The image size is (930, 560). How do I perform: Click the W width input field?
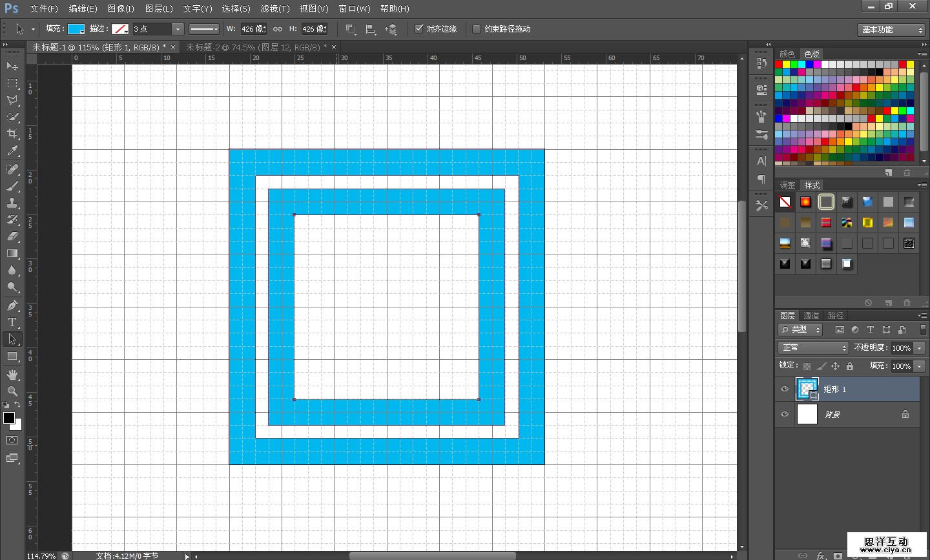(253, 29)
